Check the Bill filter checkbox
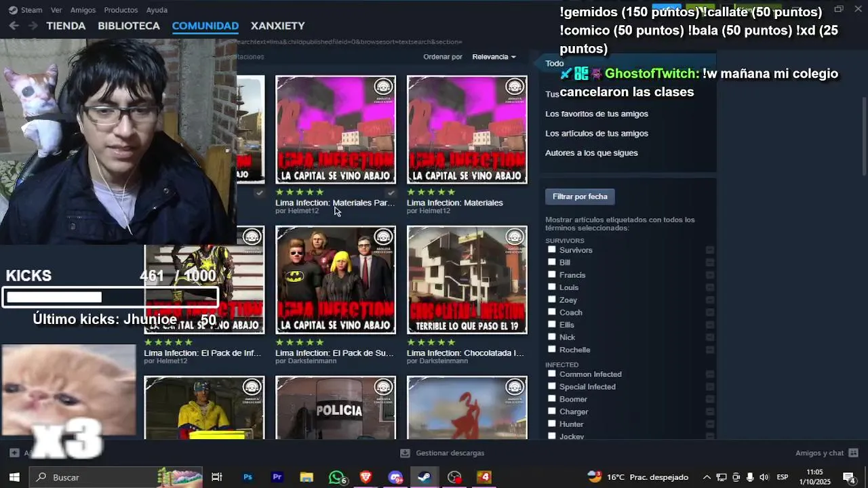 [552, 262]
